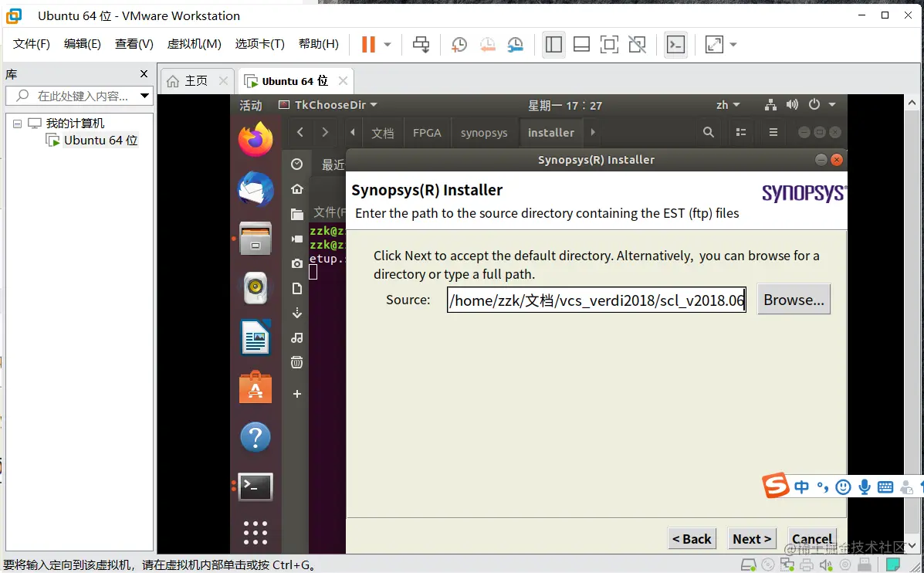Viewport: 924px width, 573px height.
Task: Search in the file manager
Action: pyautogui.click(x=709, y=132)
